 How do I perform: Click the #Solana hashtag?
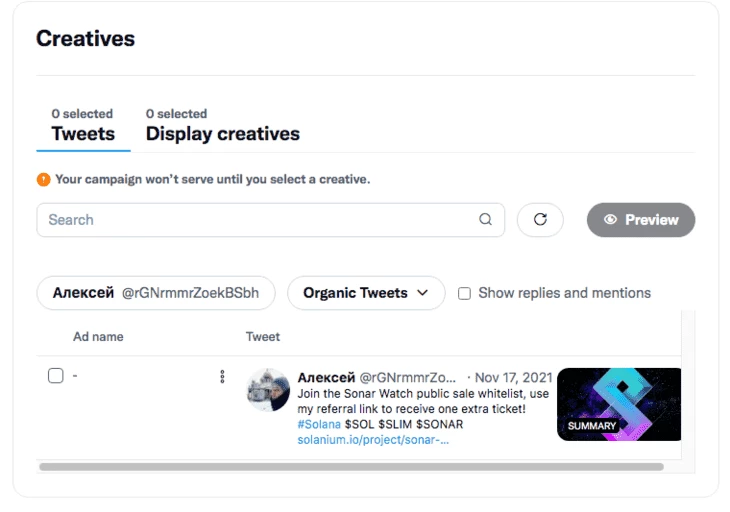coord(319,424)
